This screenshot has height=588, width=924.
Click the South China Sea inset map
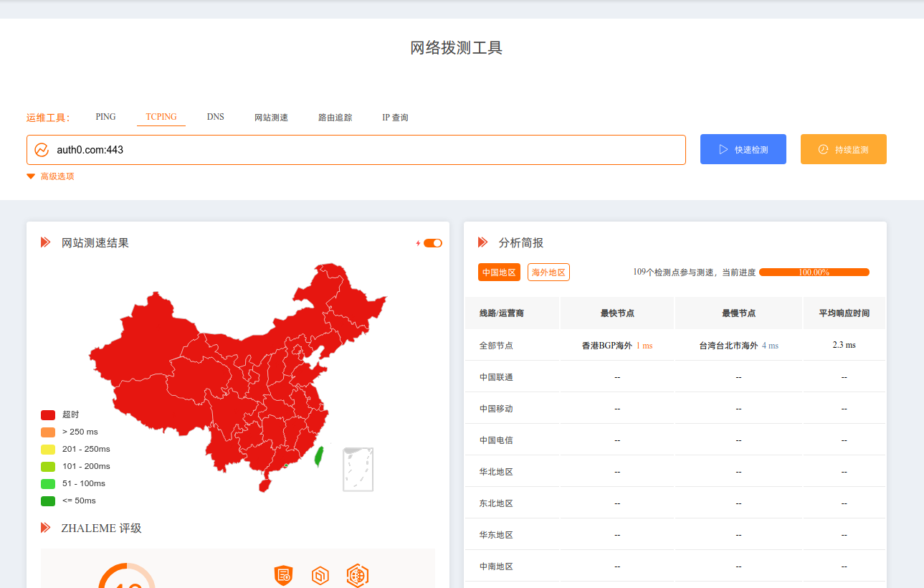(358, 470)
